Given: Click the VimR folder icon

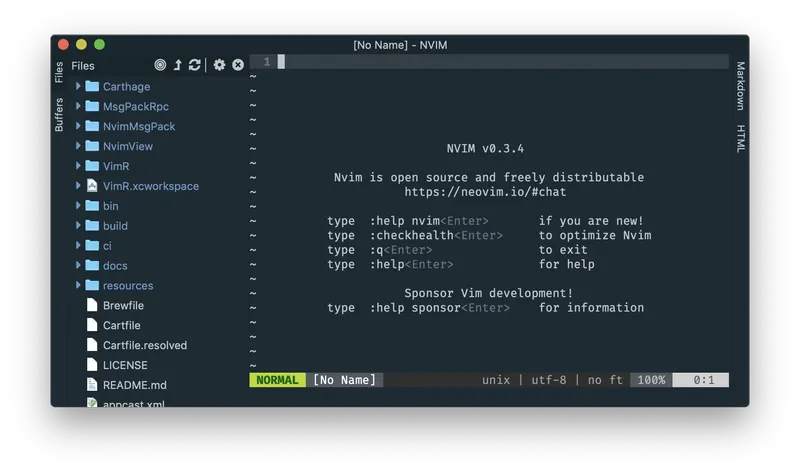Looking at the screenshot, I should [x=92, y=166].
